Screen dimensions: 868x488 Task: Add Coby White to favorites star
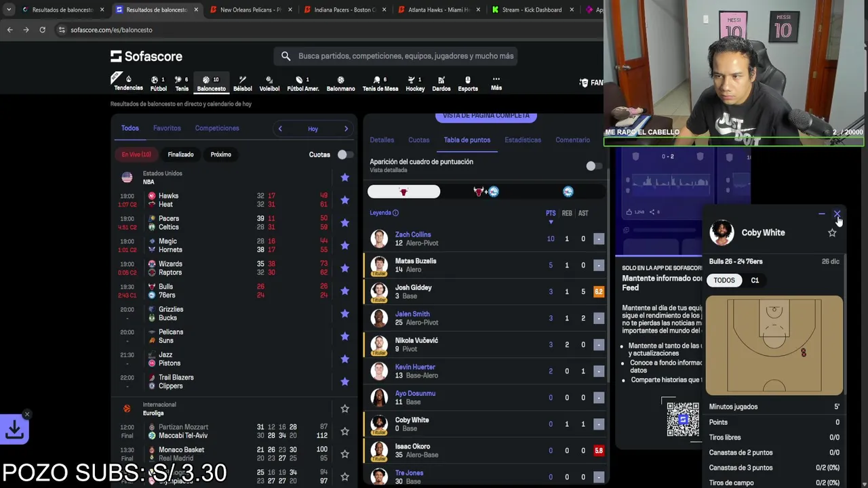[x=832, y=232]
